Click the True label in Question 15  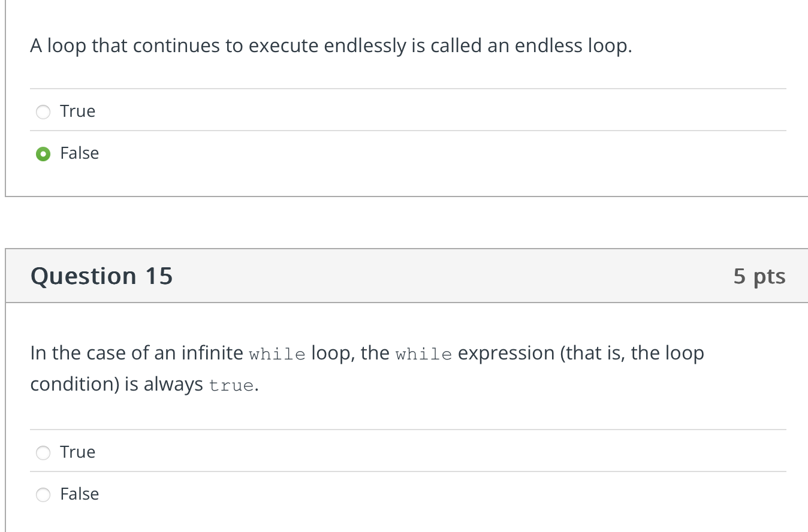[77, 452]
